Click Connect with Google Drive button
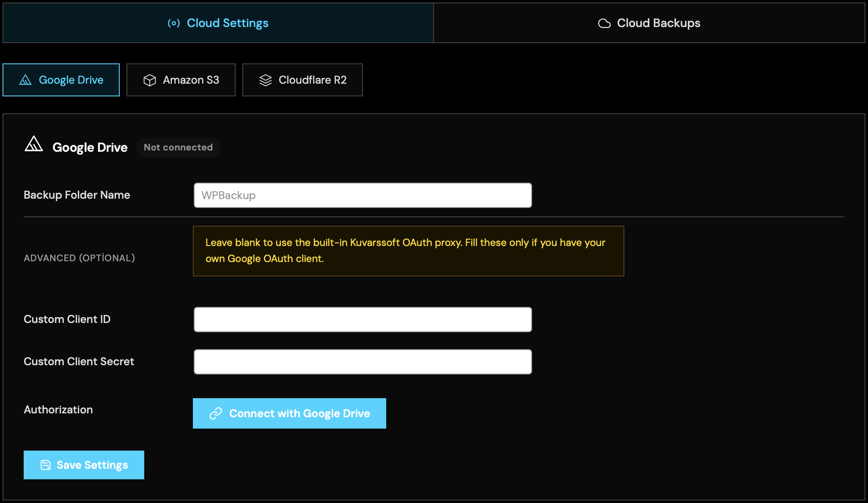Image resolution: width=868 pixels, height=503 pixels. 289,413
